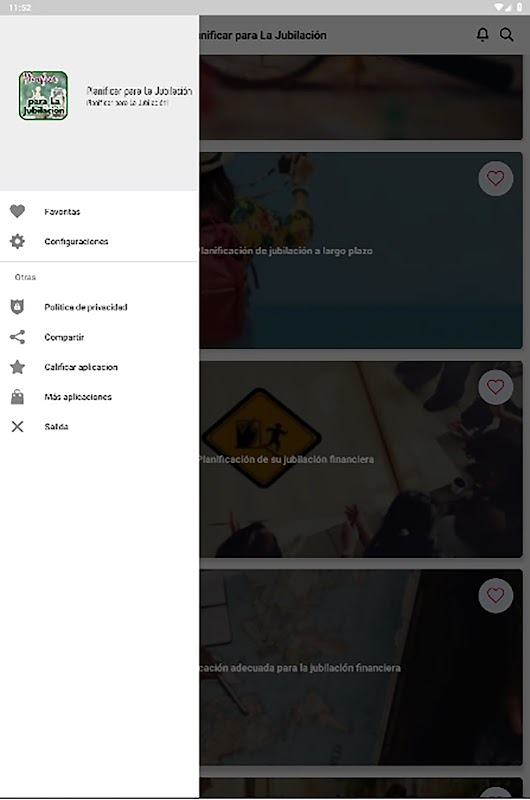Screen dimensions: 530x800
Task: Click the shield lock privacy icon
Action: pos(17,307)
